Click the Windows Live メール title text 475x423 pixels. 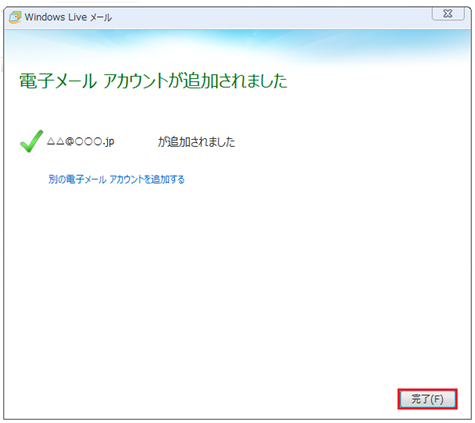pyautogui.click(x=68, y=17)
